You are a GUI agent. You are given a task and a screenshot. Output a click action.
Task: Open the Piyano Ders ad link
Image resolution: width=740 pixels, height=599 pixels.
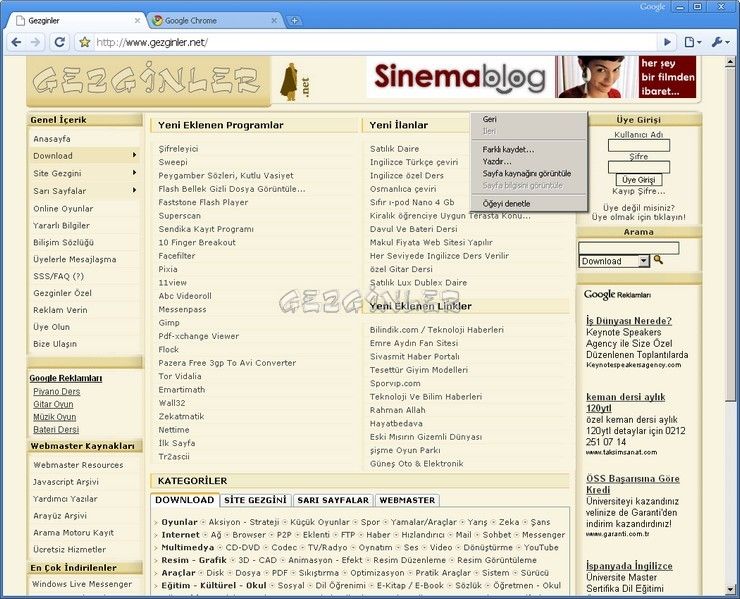pyautogui.click(x=57, y=391)
